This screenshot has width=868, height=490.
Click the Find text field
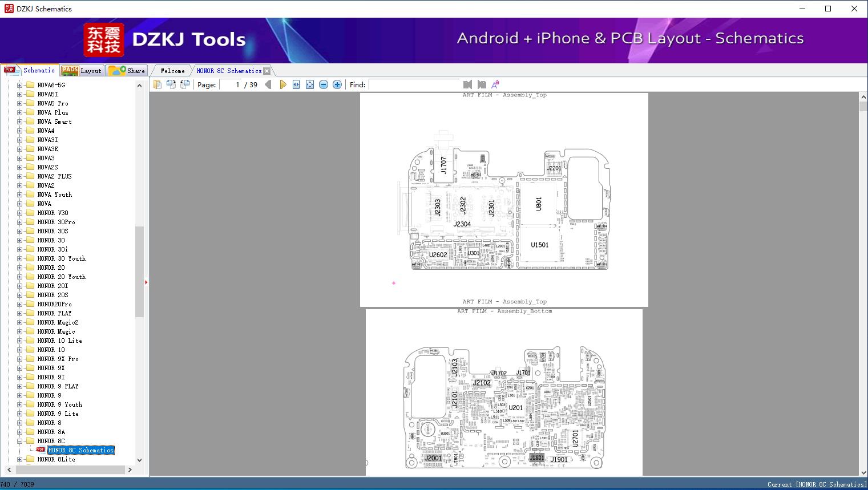414,84
